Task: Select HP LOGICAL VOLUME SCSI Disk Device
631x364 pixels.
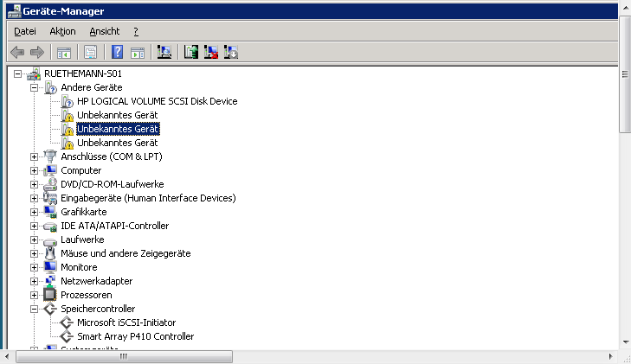Action: (157, 102)
